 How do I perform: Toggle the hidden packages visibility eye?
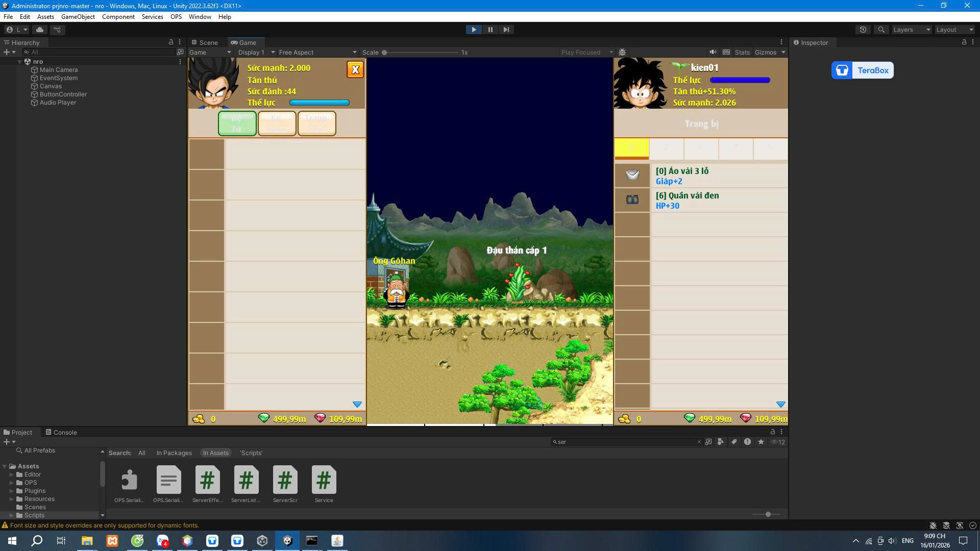(774, 442)
